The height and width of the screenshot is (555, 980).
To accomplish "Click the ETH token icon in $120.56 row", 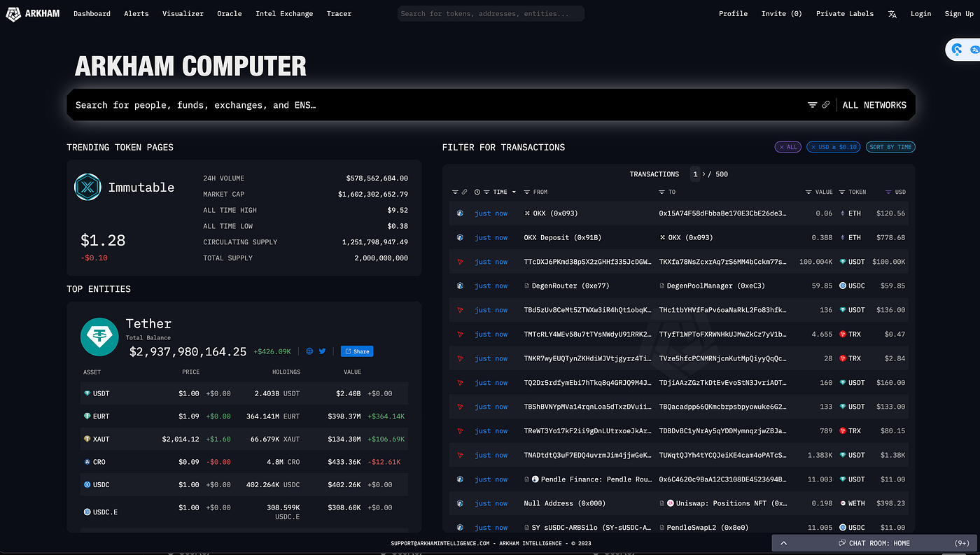I will [x=843, y=213].
